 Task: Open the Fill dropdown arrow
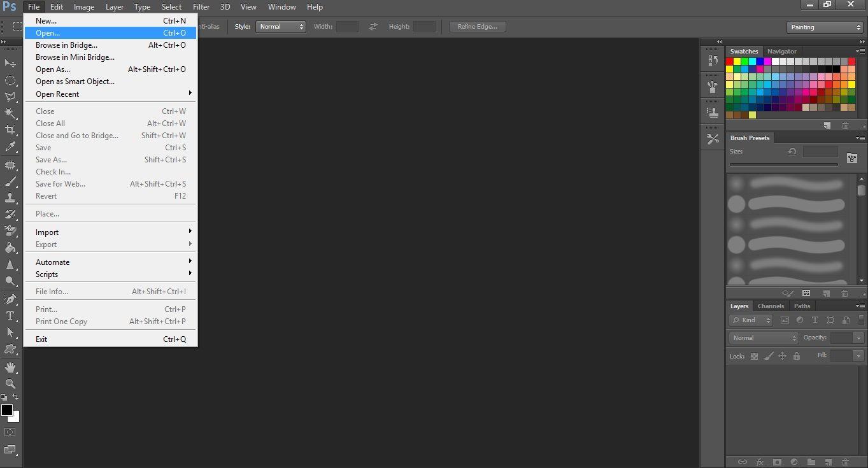pyautogui.click(x=858, y=356)
